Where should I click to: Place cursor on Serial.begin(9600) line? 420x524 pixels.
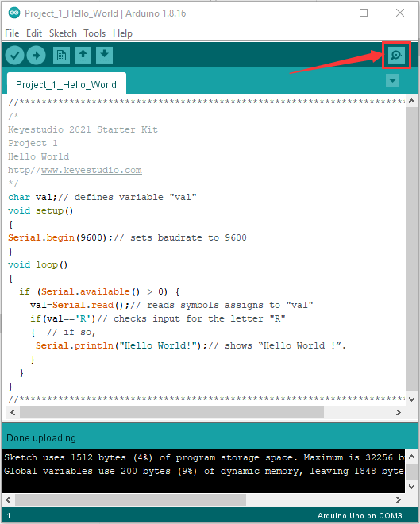pos(127,237)
